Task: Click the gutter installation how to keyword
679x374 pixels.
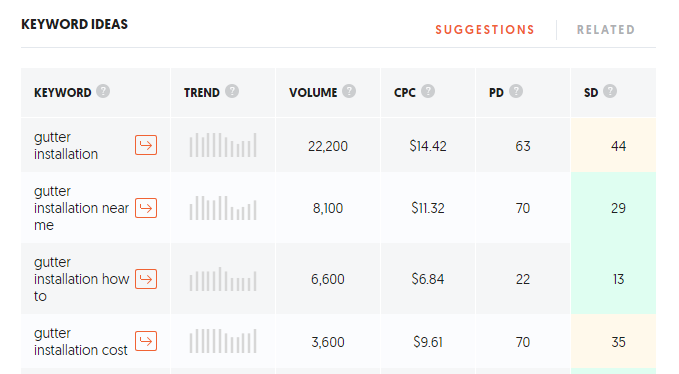Action: coord(81,279)
